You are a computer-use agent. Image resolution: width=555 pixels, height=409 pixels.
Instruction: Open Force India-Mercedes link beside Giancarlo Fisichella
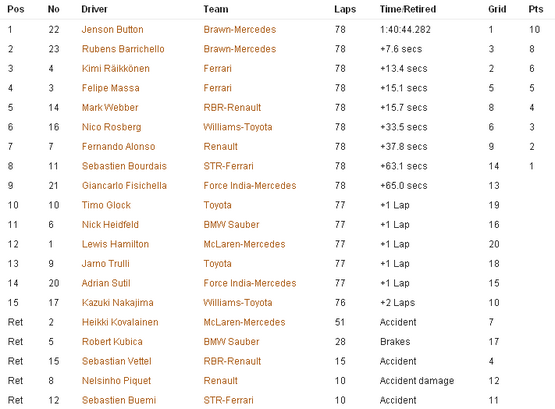pos(250,185)
